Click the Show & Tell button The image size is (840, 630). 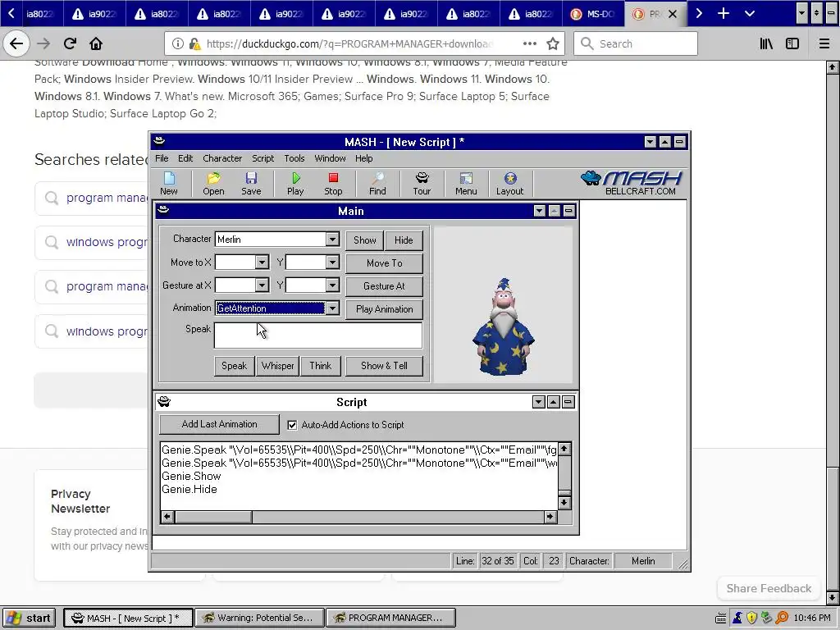pos(384,366)
